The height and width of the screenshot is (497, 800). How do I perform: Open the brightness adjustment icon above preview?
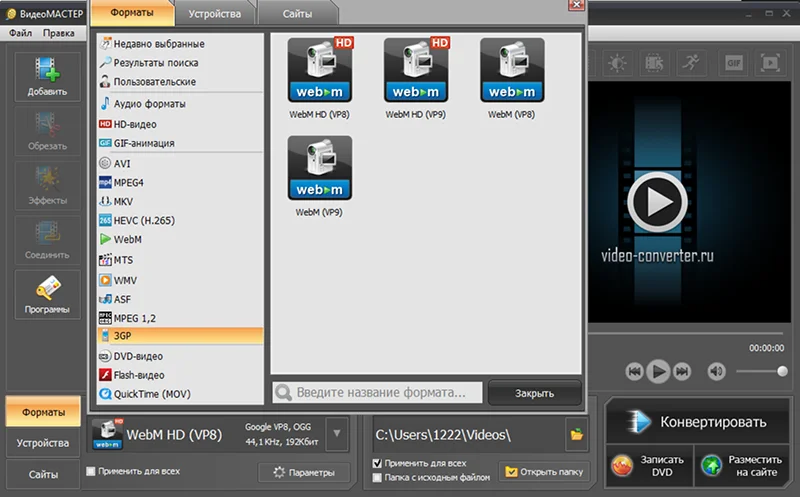617,63
